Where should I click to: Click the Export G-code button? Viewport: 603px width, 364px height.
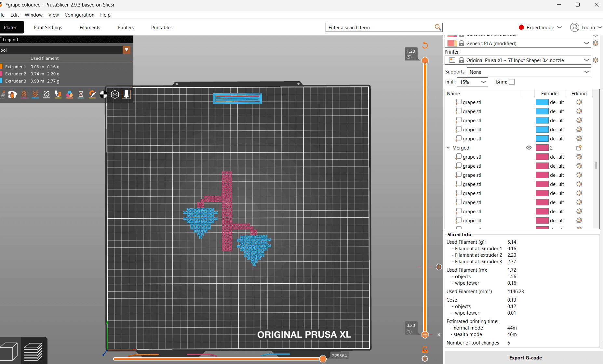(525, 357)
